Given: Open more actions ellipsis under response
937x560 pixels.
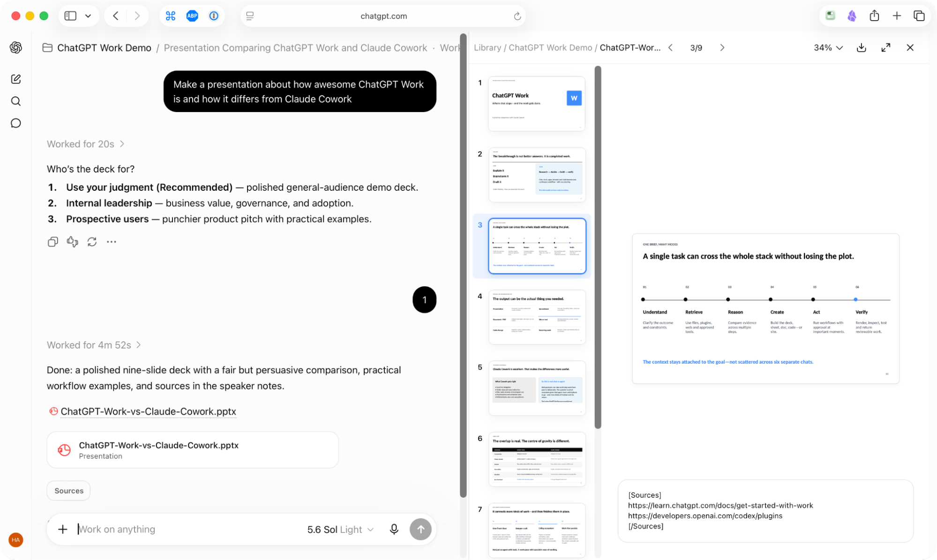Looking at the screenshot, I should 112,242.
